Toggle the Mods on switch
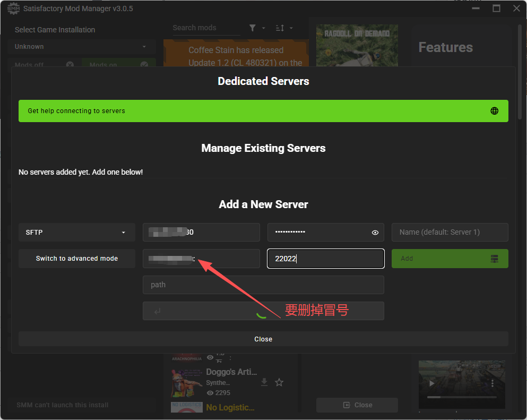The image size is (527, 420). tap(119, 63)
